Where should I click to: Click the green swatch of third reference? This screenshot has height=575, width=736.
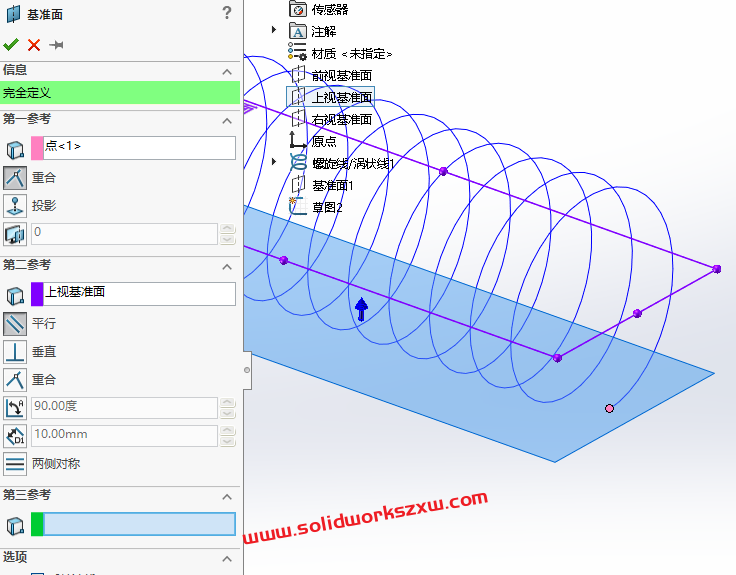pyautogui.click(x=37, y=524)
